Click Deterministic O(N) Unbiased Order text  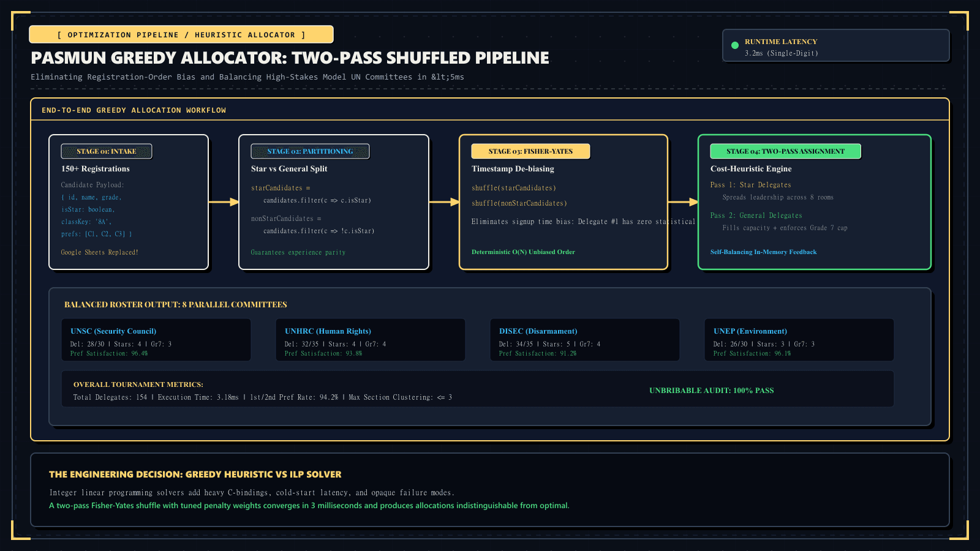523,252
